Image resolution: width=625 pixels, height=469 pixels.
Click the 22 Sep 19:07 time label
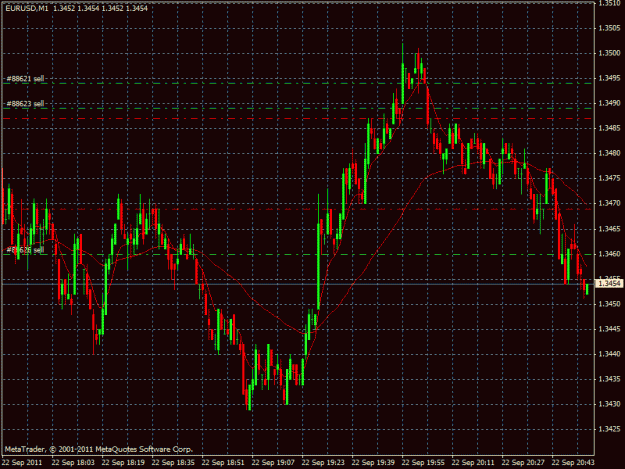273,463
